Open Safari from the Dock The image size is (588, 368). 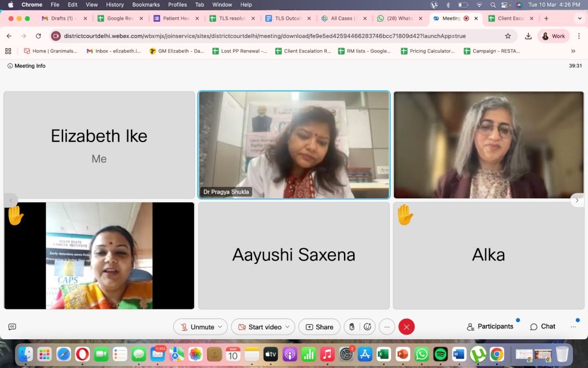[63, 354]
